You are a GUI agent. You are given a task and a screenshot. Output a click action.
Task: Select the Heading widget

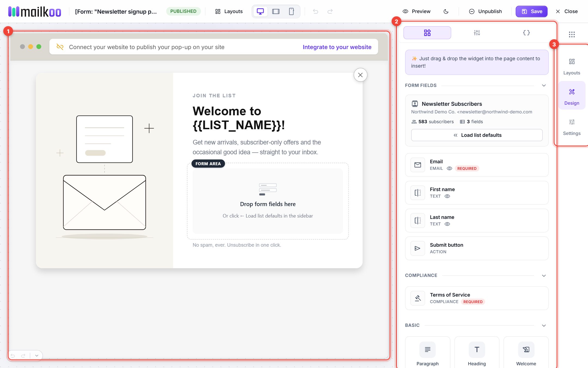[x=477, y=353]
